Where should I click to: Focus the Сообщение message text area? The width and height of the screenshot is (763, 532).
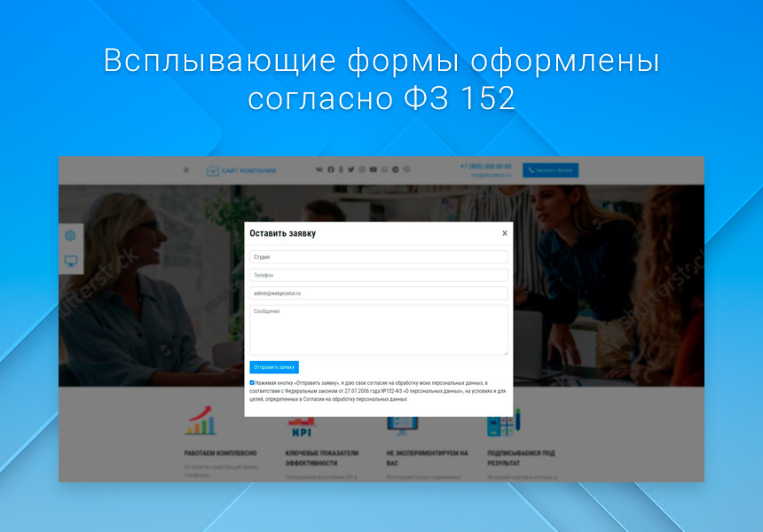pyautogui.click(x=376, y=328)
